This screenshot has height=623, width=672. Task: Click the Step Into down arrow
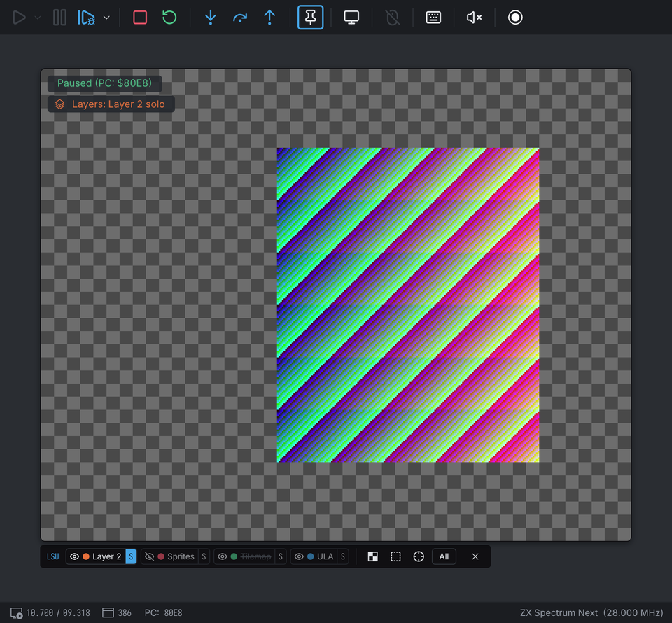point(211,17)
